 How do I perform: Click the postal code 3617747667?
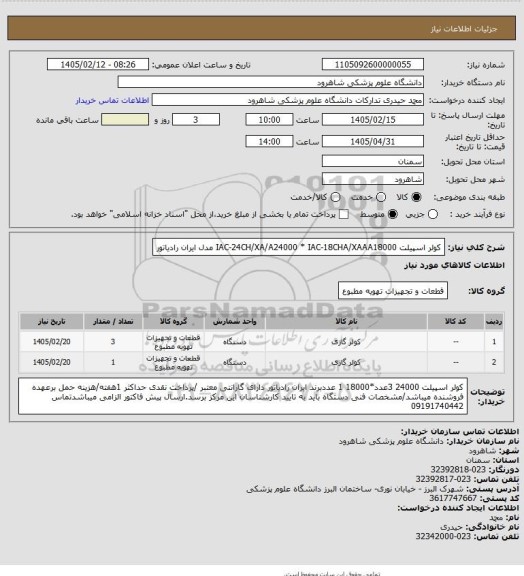(x=453, y=498)
